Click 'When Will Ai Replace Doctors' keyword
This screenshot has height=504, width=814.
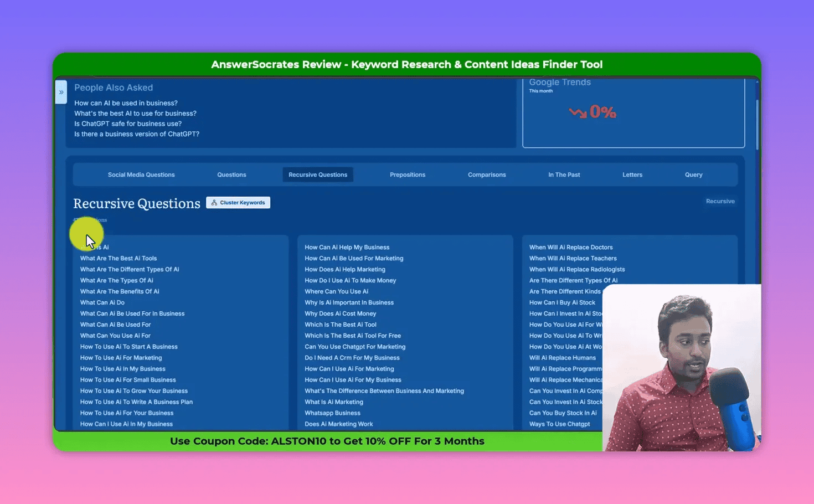[570, 248]
